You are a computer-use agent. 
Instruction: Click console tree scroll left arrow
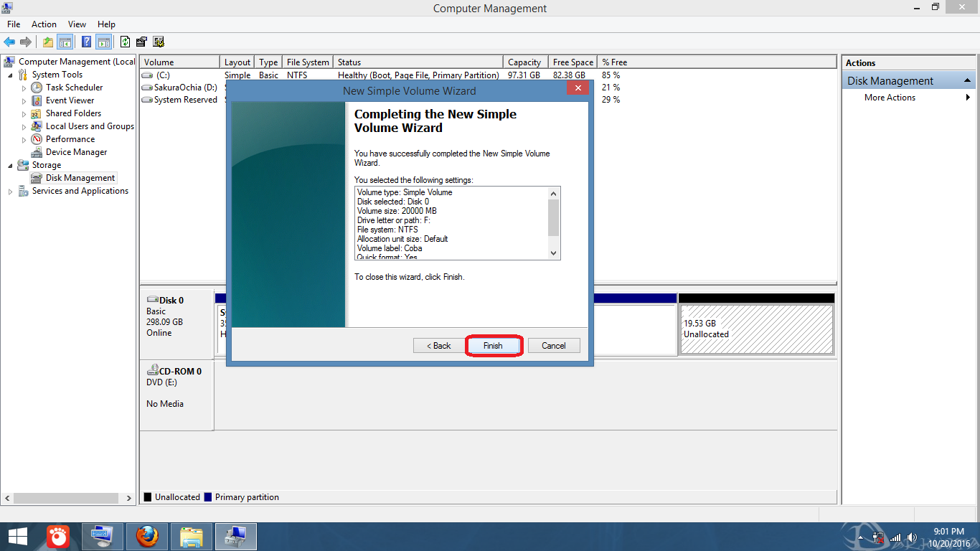(8, 498)
